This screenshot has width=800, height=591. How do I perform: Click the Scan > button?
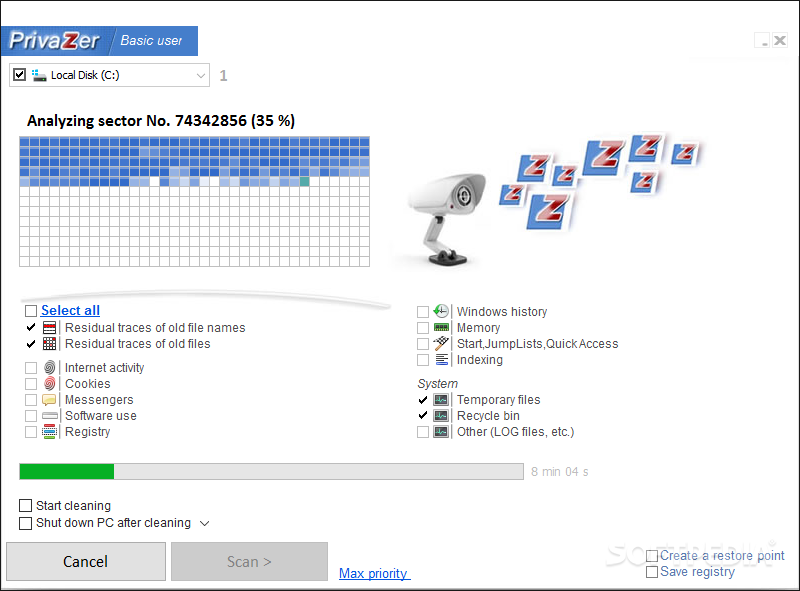[249, 561]
